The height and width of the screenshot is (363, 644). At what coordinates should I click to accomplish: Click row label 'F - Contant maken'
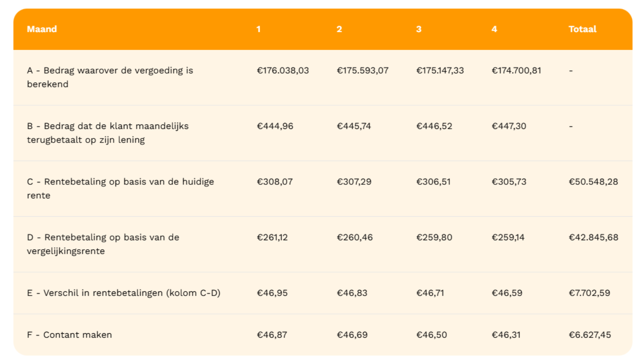69,335
